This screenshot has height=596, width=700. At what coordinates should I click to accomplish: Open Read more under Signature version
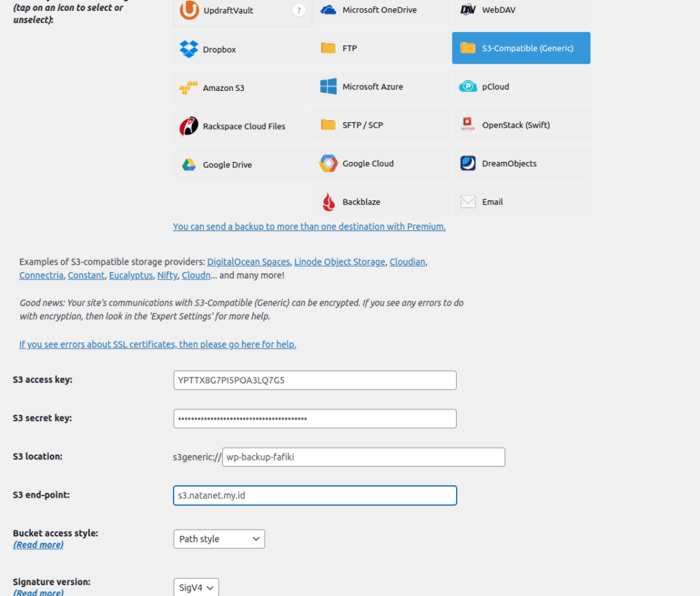coord(38,593)
